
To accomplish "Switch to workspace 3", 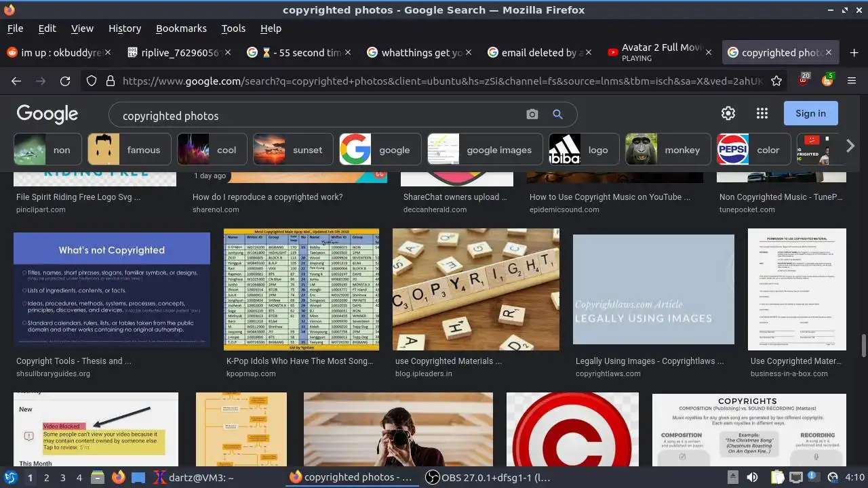I will pos(62,478).
